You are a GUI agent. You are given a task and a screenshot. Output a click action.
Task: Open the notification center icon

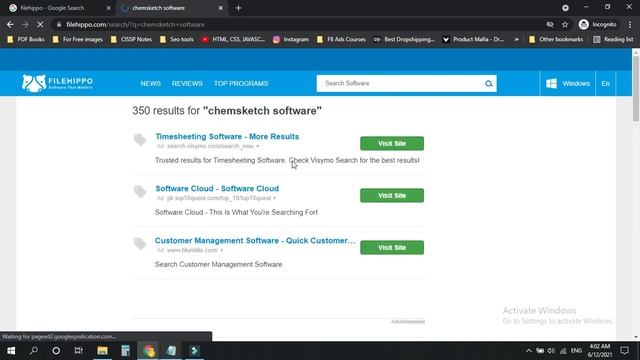click(x=624, y=351)
